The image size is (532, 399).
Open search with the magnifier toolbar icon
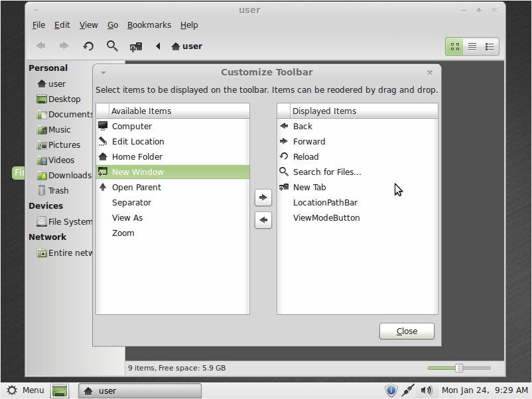(x=112, y=46)
